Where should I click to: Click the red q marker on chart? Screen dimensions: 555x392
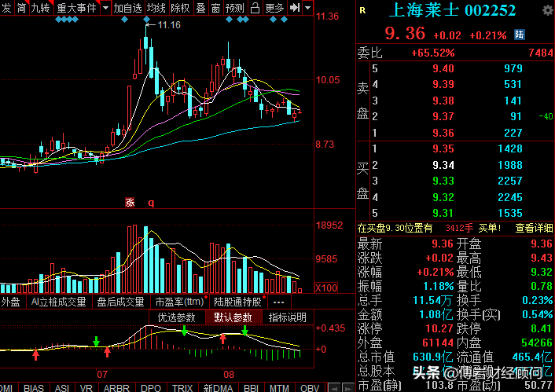coord(151,203)
